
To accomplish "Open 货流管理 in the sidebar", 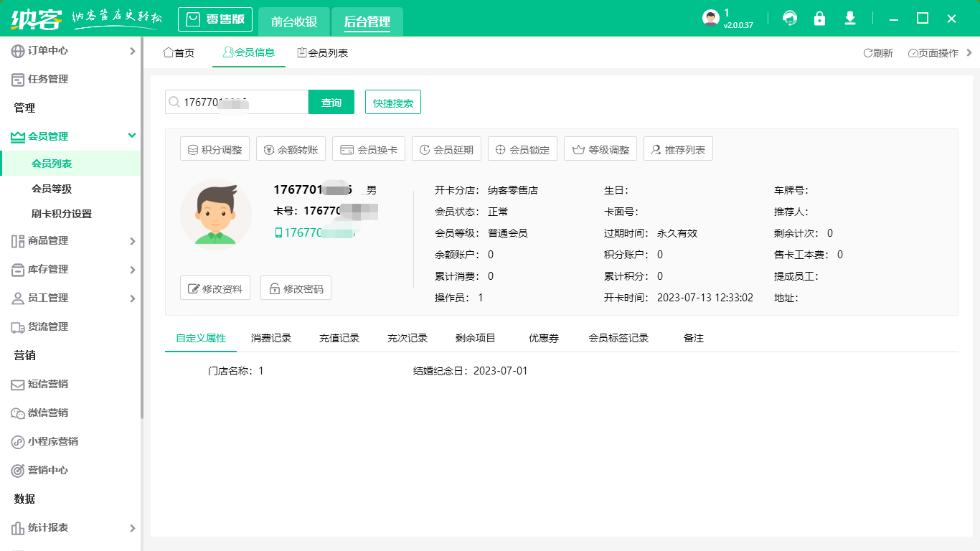I will pos(50,327).
